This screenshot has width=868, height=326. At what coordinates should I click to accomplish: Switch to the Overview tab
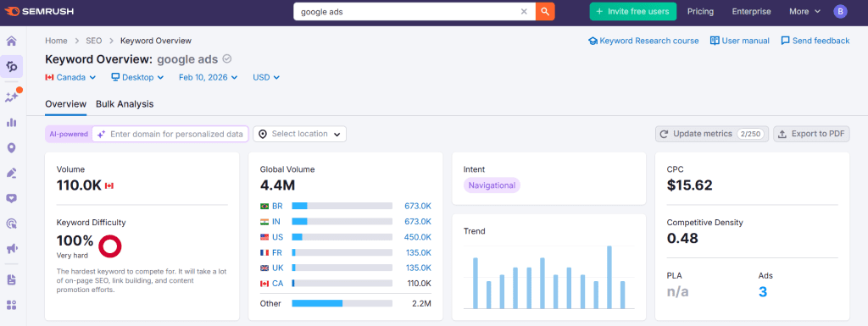pos(66,104)
